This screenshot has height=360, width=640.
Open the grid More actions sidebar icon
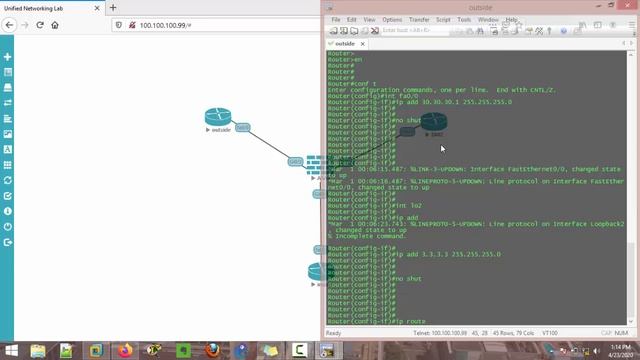[7, 165]
